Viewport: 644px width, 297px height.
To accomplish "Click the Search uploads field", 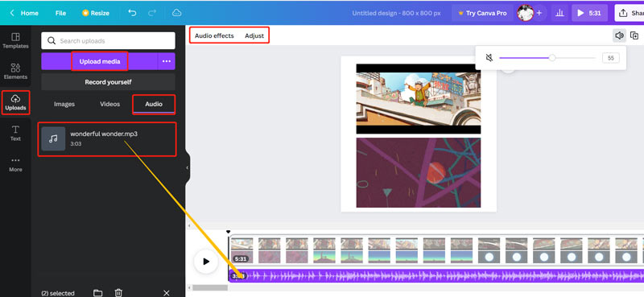I will [x=108, y=41].
